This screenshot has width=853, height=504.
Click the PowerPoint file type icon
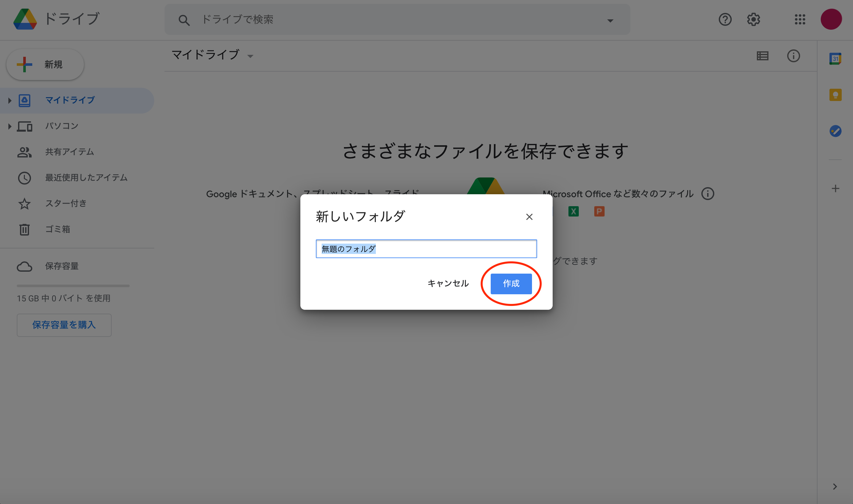click(x=599, y=212)
